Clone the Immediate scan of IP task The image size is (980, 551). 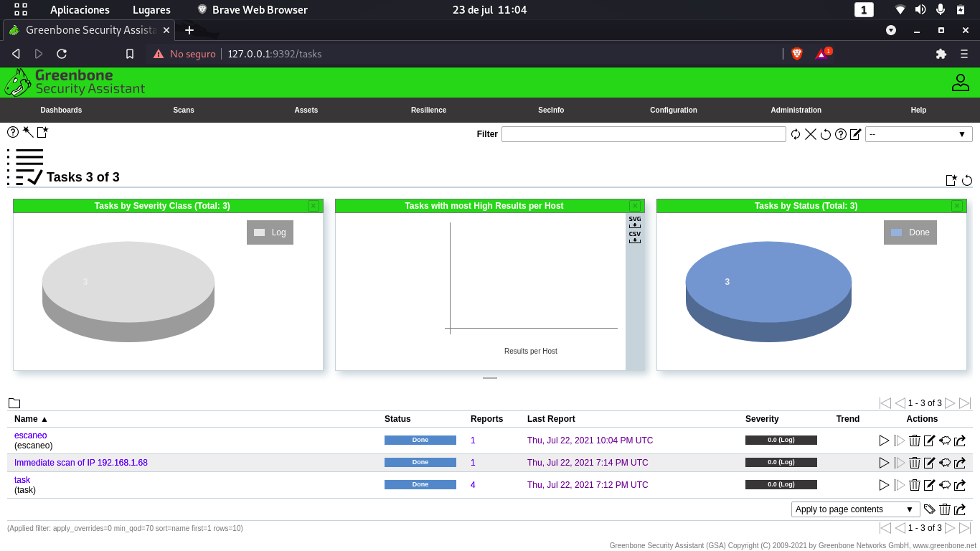(x=945, y=463)
